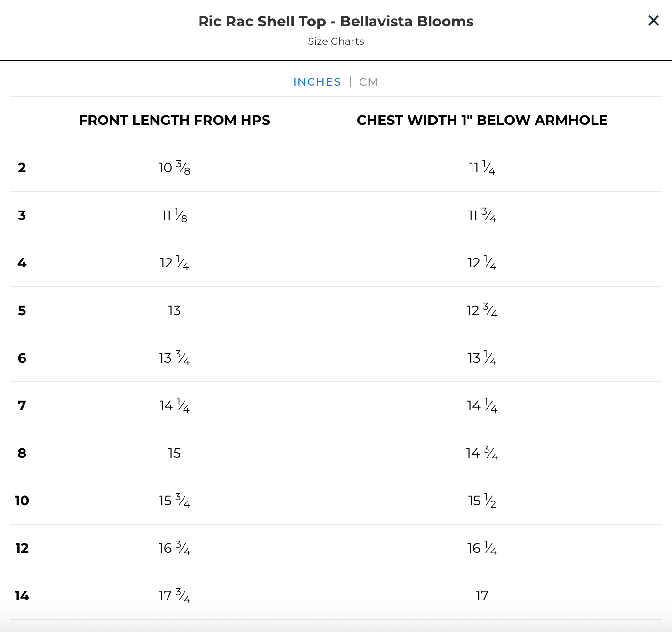Select the size 5 row label
Image resolution: width=672 pixels, height=632 pixels.
[x=22, y=310]
